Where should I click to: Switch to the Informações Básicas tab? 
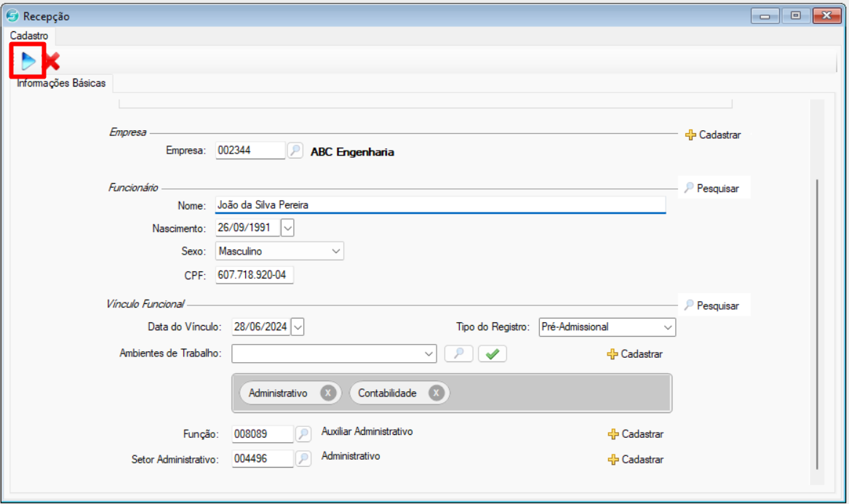pyautogui.click(x=61, y=84)
